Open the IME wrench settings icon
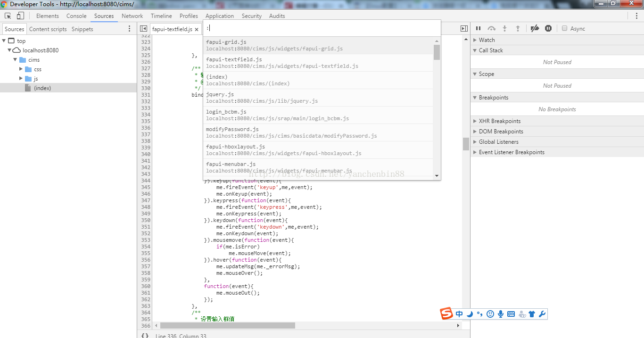Viewport: 644px width, 338px height. 542,314
